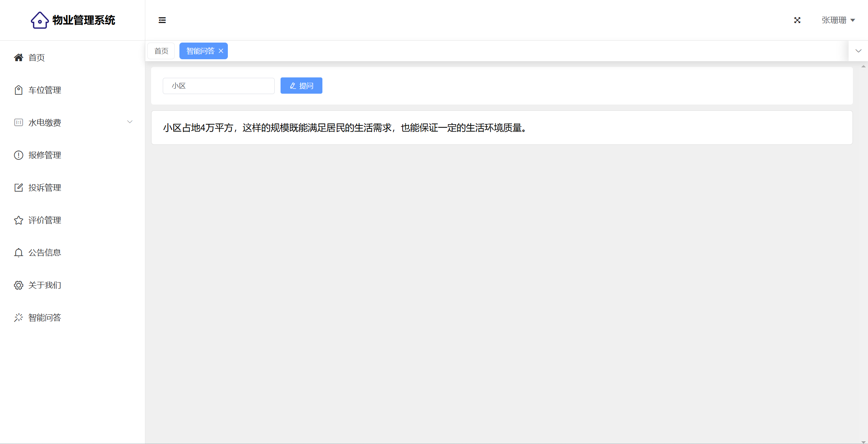Open 投诉管理 complaint edit icon

pyautogui.click(x=19, y=187)
